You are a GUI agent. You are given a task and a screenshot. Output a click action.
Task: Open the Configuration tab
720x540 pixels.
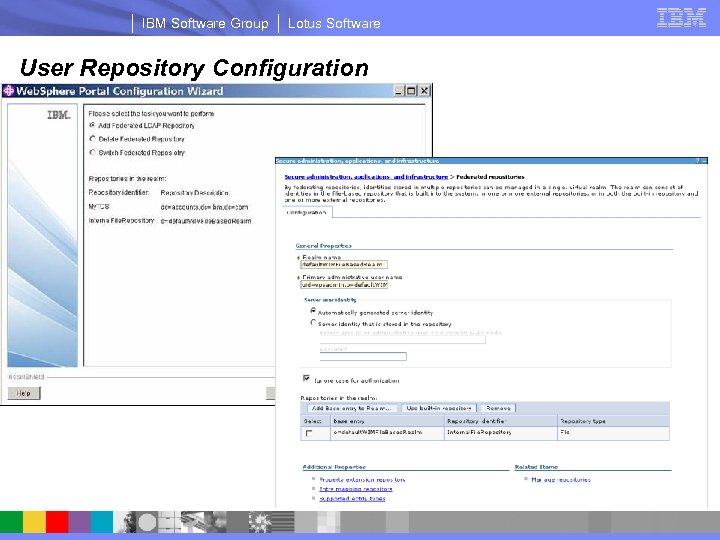(306, 213)
